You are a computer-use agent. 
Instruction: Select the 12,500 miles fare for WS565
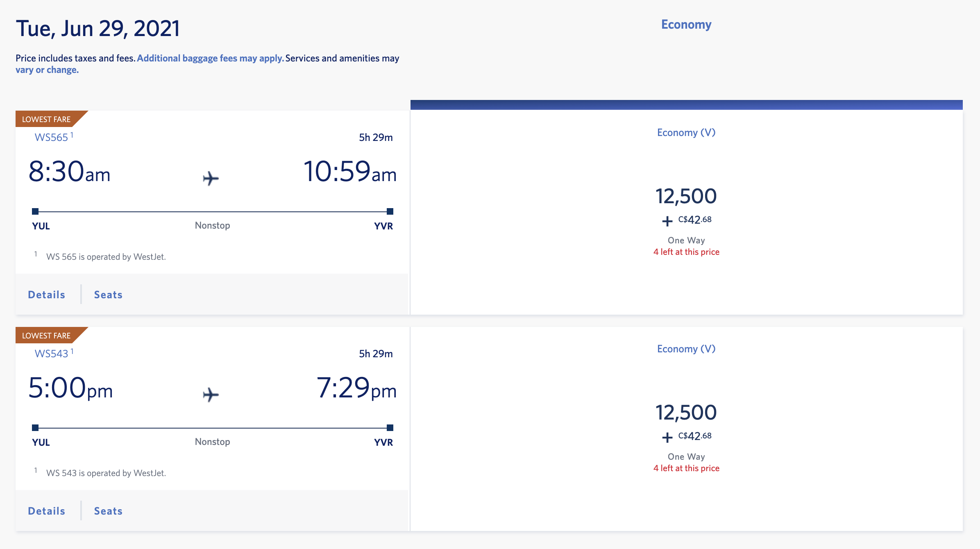pyautogui.click(x=686, y=196)
